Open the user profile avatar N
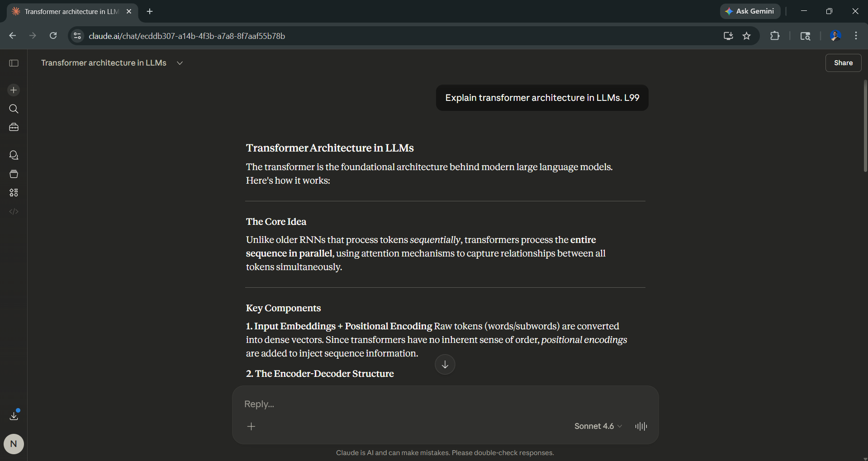Viewport: 868px width, 461px height. [14, 444]
